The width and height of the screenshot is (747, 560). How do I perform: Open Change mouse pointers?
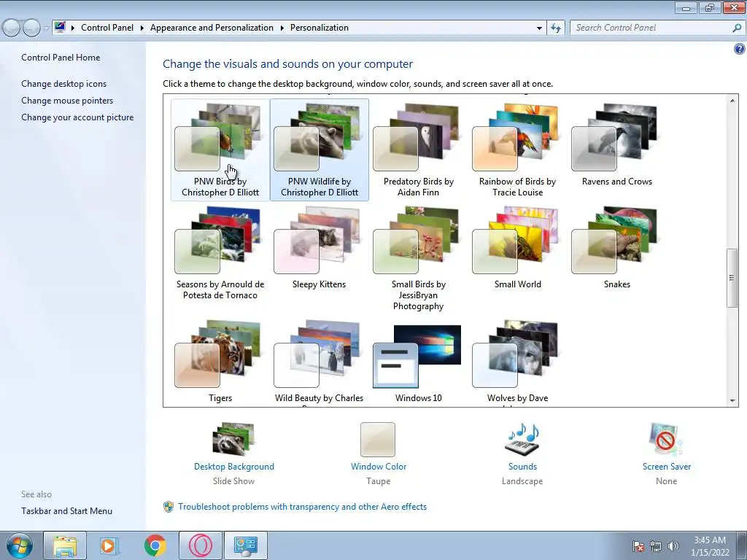coord(67,101)
